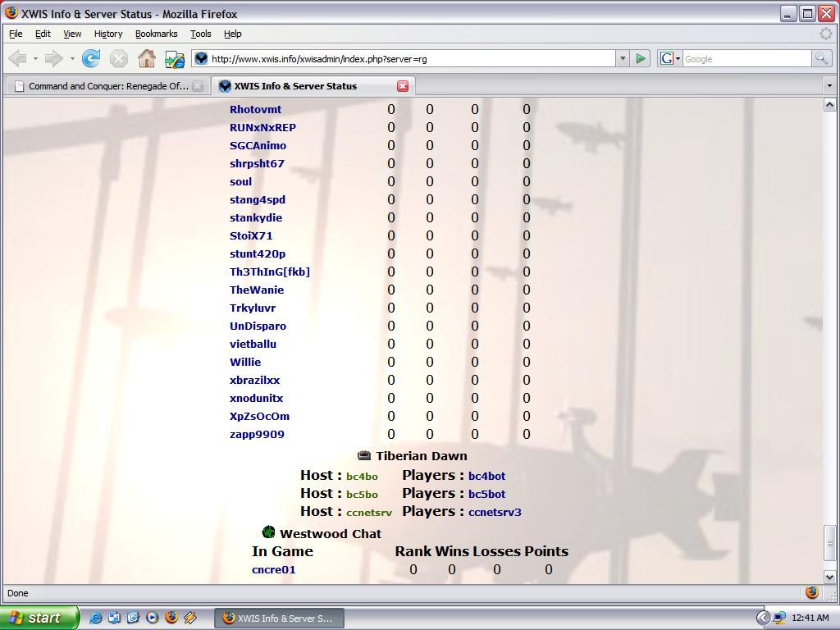Viewport: 840px width, 630px height.
Task: Open the Tools menu
Action: click(200, 34)
